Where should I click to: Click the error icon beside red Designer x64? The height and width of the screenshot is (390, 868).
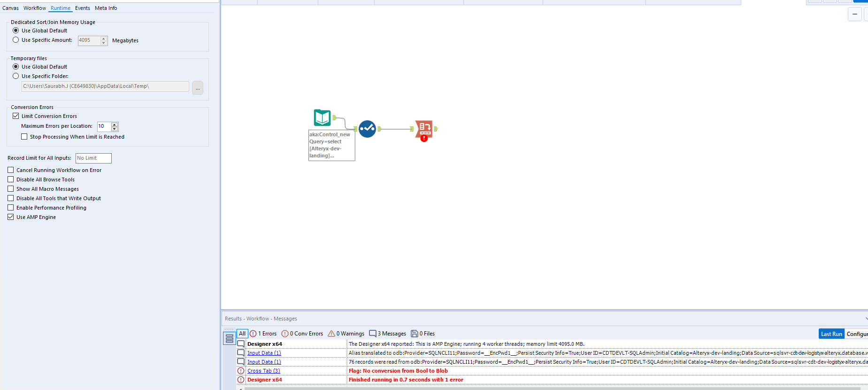241,380
